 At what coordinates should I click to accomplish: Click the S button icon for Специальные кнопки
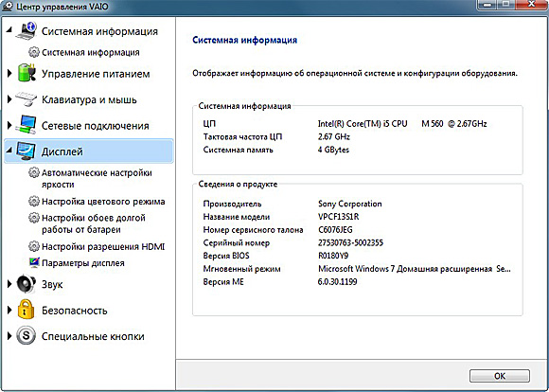pyautogui.click(x=26, y=336)
